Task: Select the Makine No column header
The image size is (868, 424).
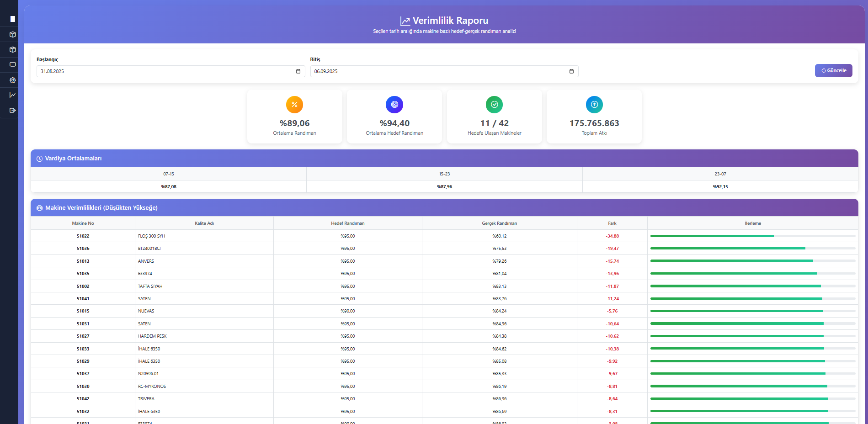Action: (83, 223)
